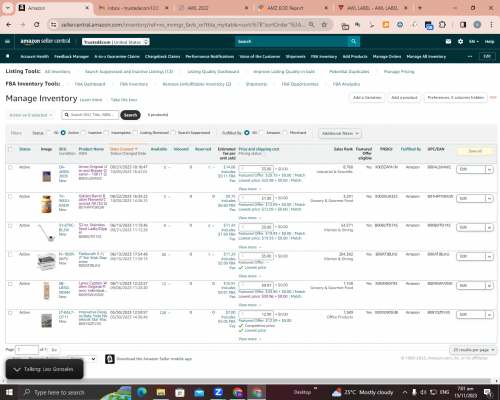Screen dimensions: 500x400
Task: Select the Inactive status radio button
Action: tap(83, 133)
